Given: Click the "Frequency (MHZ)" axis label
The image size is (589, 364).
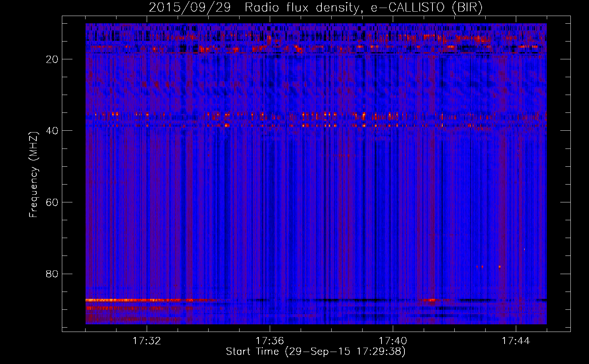Looking at the screenshot, I should [x=33, y=175].
